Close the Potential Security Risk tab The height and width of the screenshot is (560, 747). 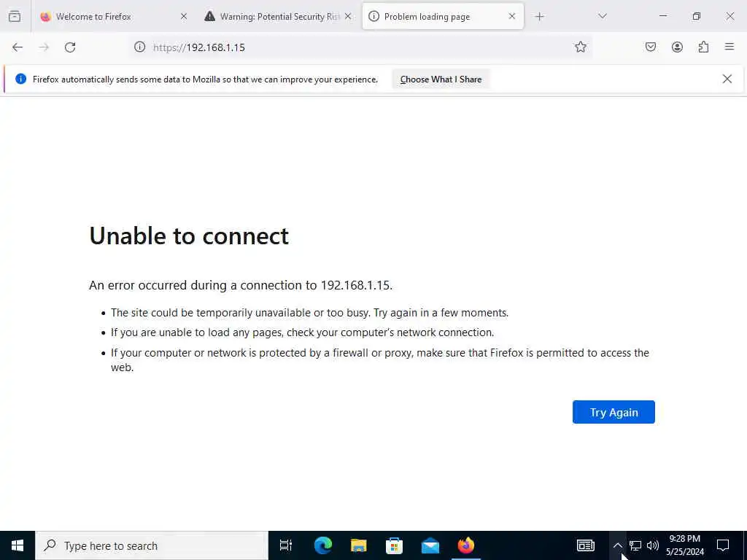pos(348,17)
